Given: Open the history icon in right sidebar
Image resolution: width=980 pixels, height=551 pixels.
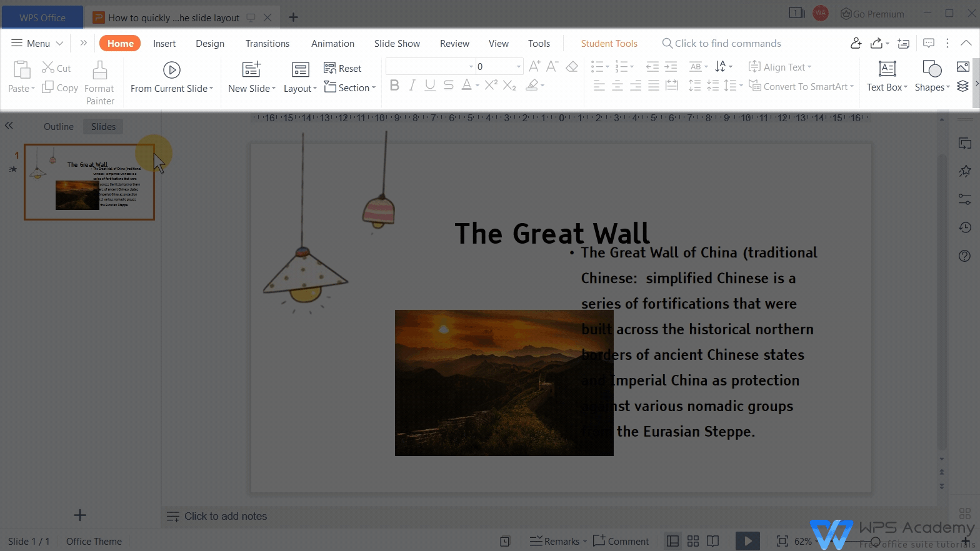Looking at the screenshot, I should point(965,227).
